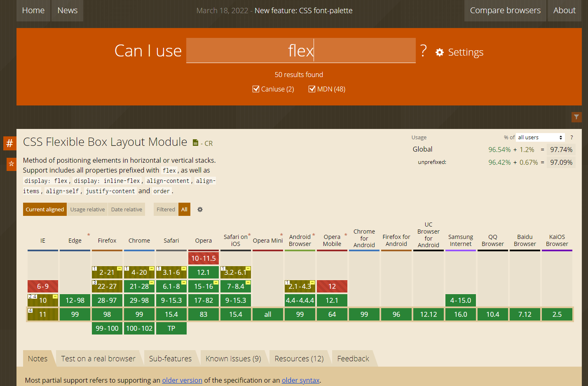Open Resources (12) tab

pyautogui.click(x=299, y=358)
